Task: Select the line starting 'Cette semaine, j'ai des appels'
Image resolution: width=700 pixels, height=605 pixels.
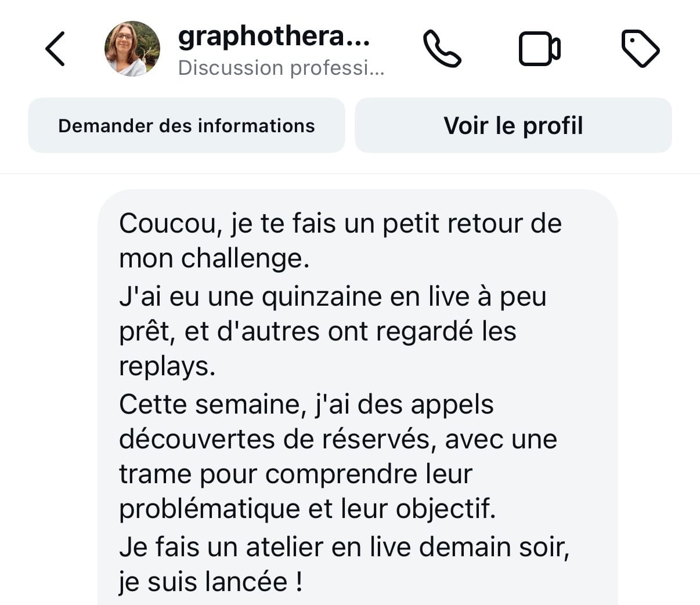Action: coord(306,404)
